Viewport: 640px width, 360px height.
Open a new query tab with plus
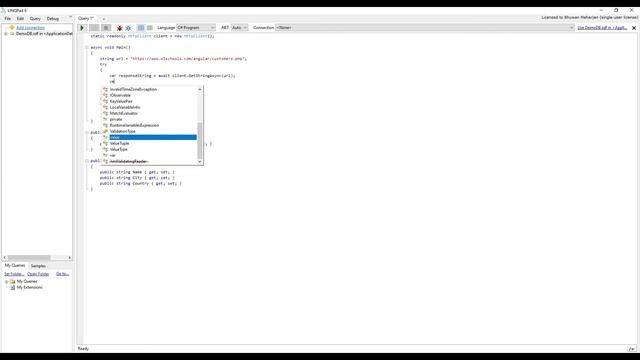click(x=104, y=19)
